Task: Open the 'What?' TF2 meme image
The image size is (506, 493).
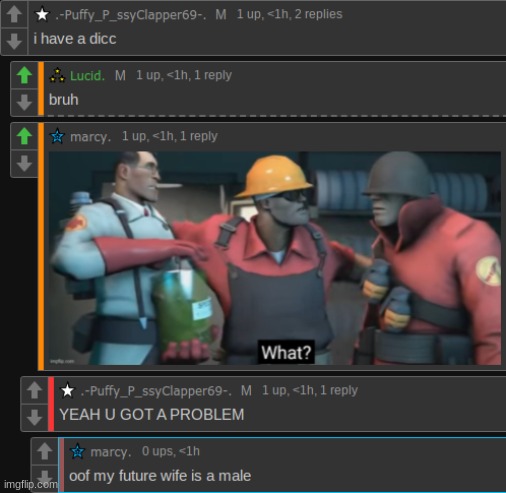Action: tap(275, 258)
